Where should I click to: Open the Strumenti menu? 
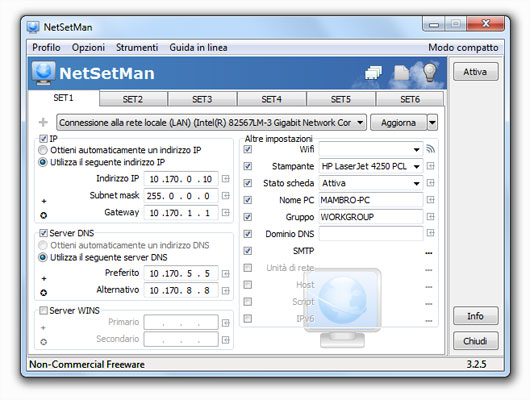pos(137,47)
